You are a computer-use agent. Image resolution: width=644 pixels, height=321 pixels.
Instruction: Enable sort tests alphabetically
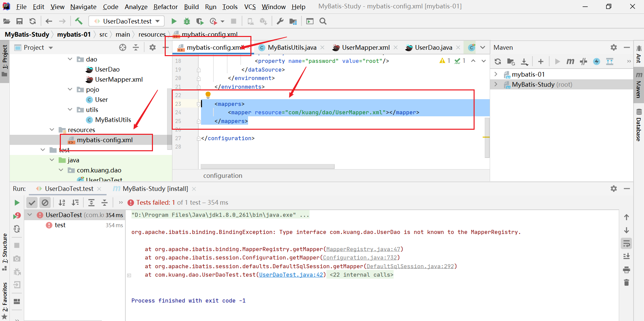click(62, 202)
